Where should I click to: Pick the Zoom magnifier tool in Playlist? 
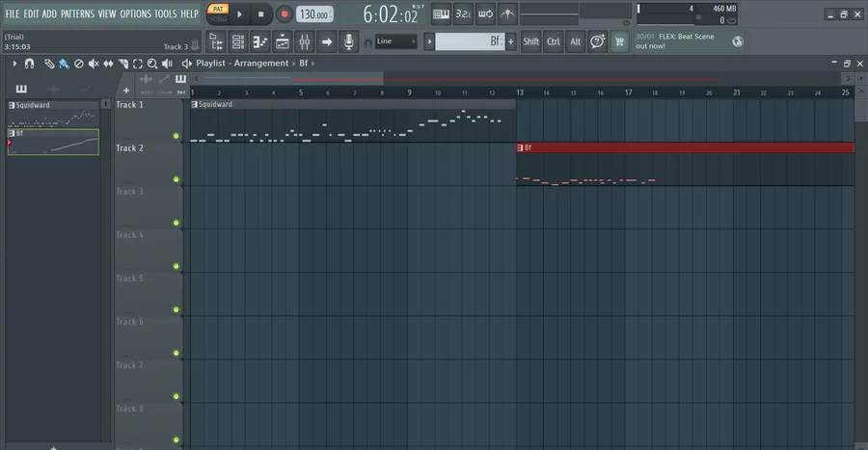[152, 64]
